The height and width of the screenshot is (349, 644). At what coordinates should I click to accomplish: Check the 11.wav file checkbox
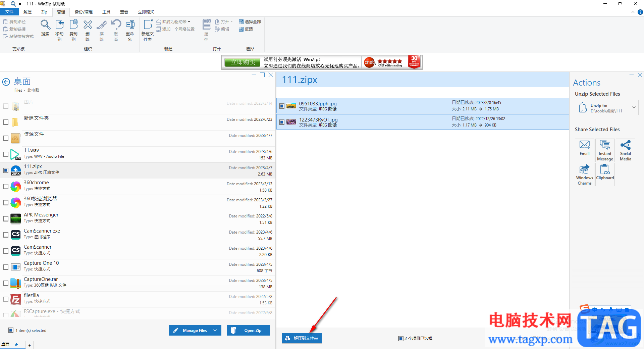[x=6, y=154]
